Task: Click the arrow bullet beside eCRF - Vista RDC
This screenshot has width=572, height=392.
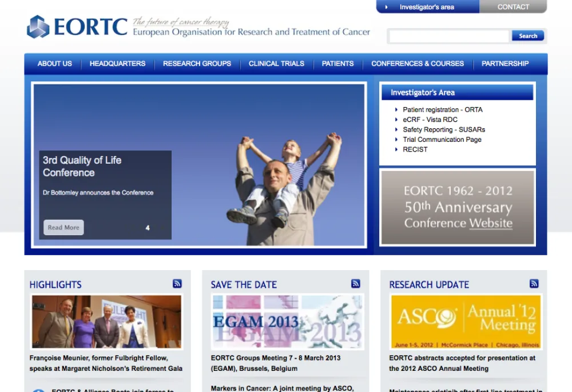Action: [396, 120]
